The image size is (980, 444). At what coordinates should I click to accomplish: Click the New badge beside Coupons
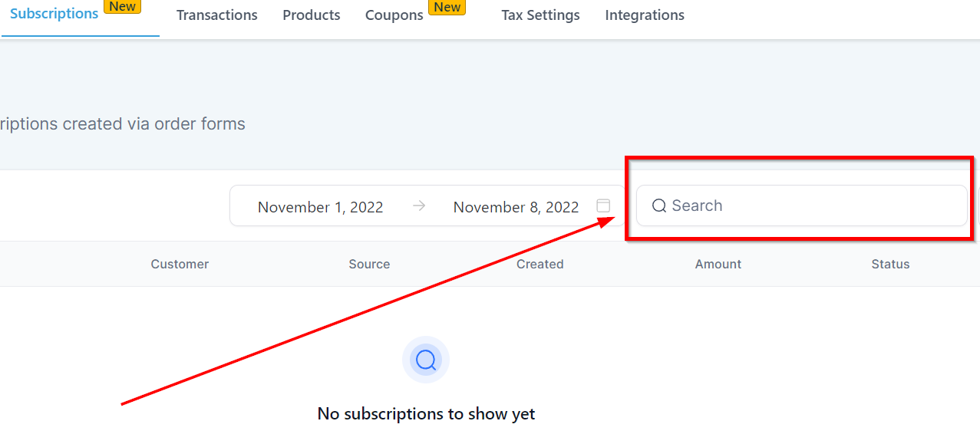pos(447,7)
